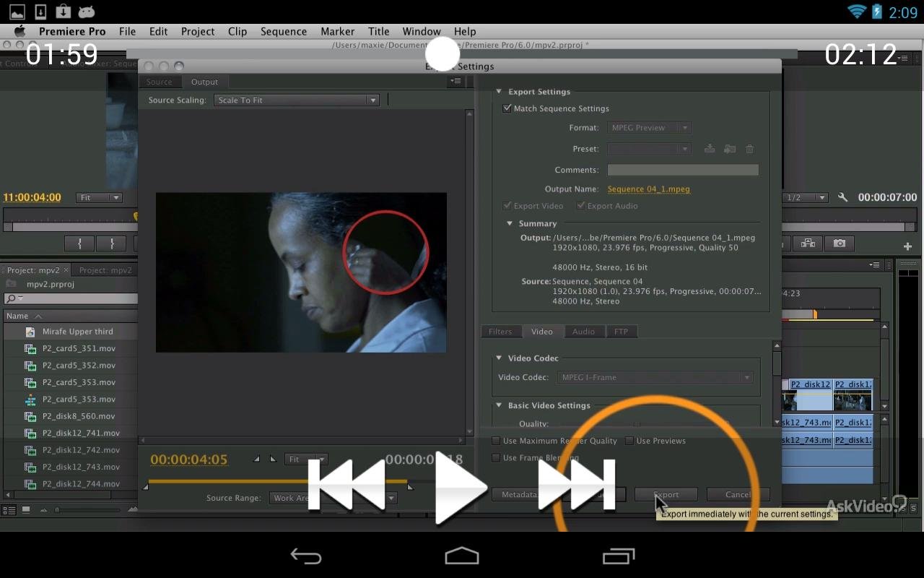924x578 pixels.
Task: Click the Mark Out brace button
Action: 111,243
